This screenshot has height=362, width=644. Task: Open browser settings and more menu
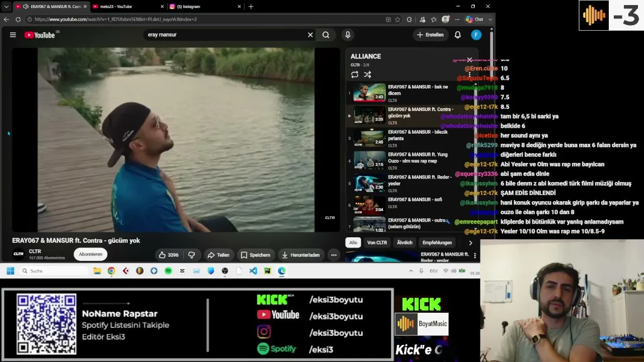[457, 19]
